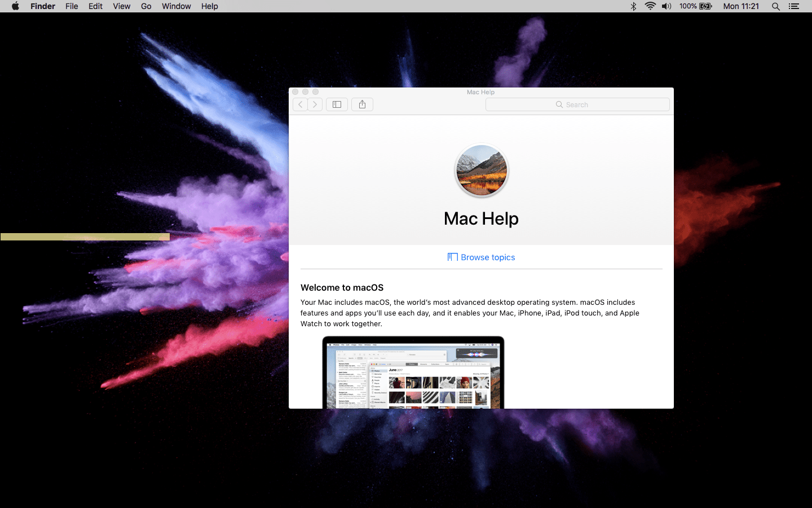This screenshot has height=508, width=812.
Task: Expand the View menu
Action: click(121, 6)
